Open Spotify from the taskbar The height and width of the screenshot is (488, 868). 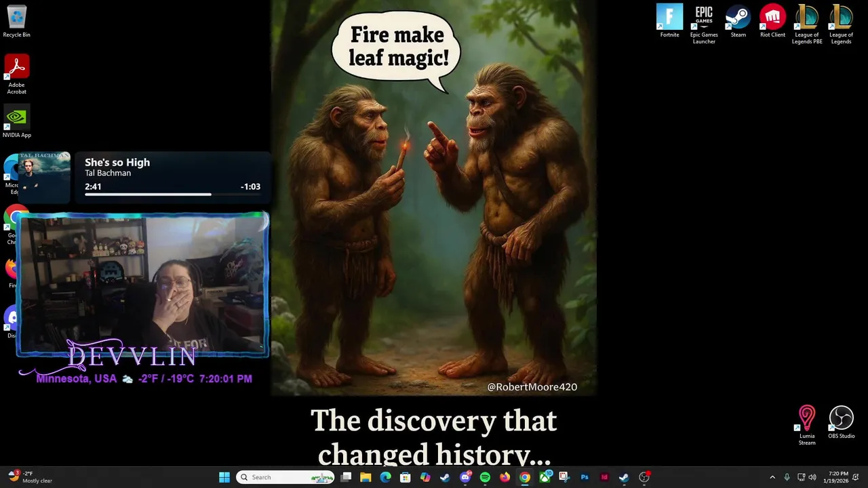click(485, 477)
